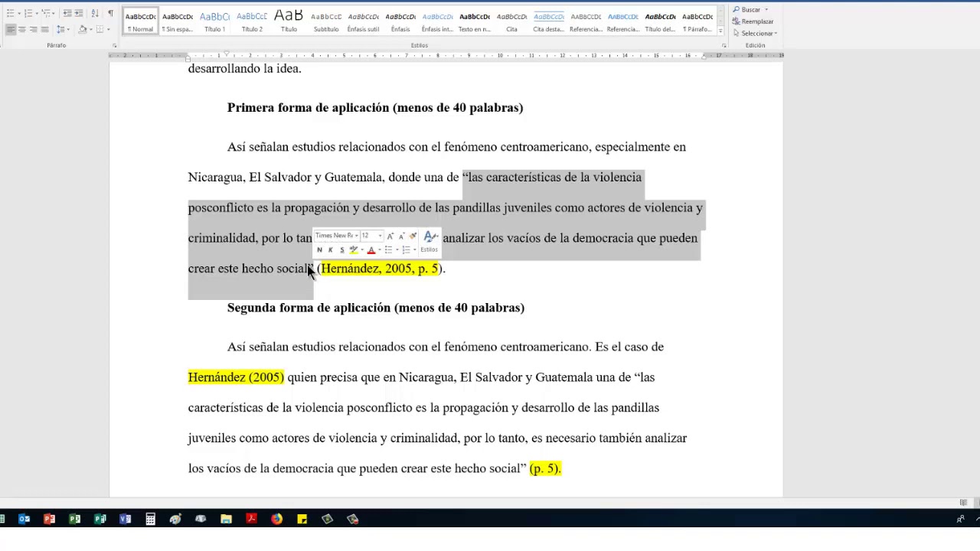Decrease font size in the mini toolbar

coord(402,236)
